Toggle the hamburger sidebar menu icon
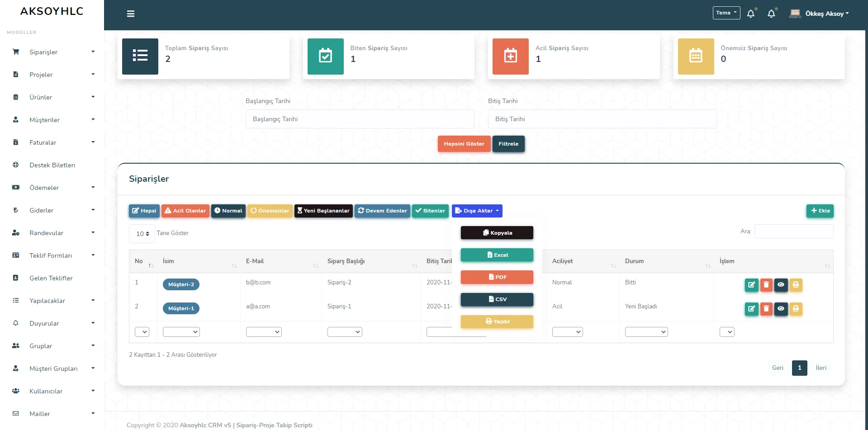Viewport: 868px width, 430px height. coord(131,14)
